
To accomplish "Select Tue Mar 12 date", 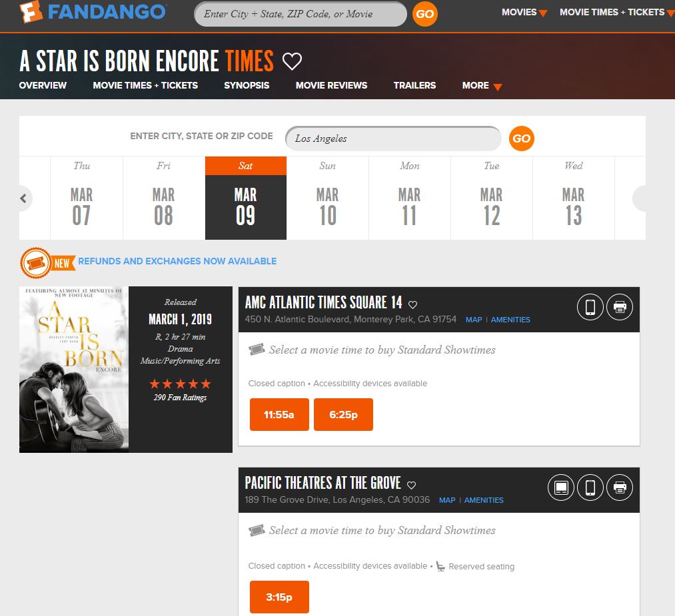I will (492, 198).
